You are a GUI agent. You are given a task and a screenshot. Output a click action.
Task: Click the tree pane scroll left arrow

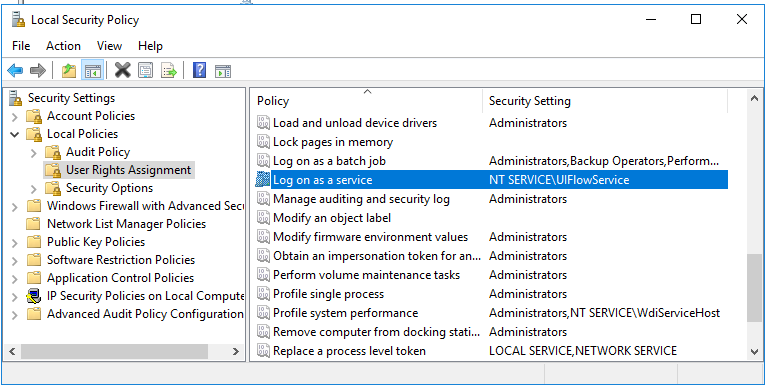12,351
